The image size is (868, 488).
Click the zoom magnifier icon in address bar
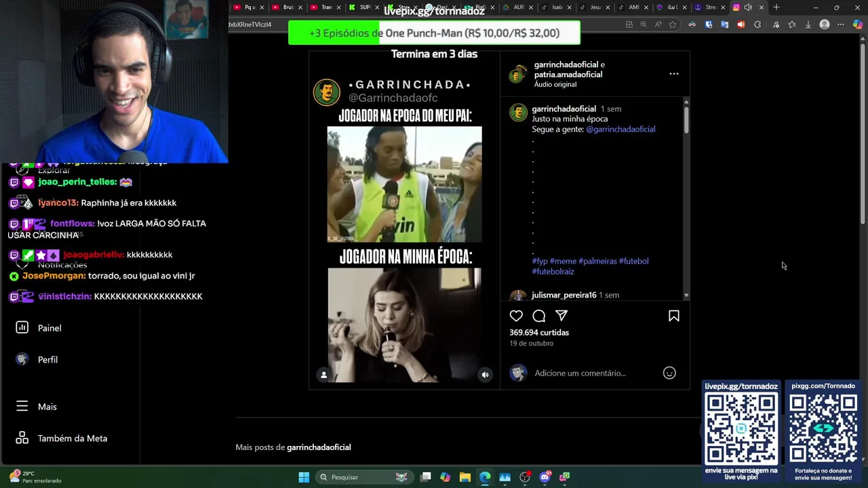(x=644, y=24)
